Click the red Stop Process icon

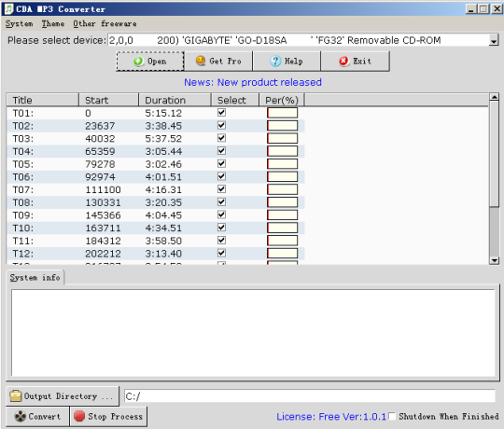point(79,416)
